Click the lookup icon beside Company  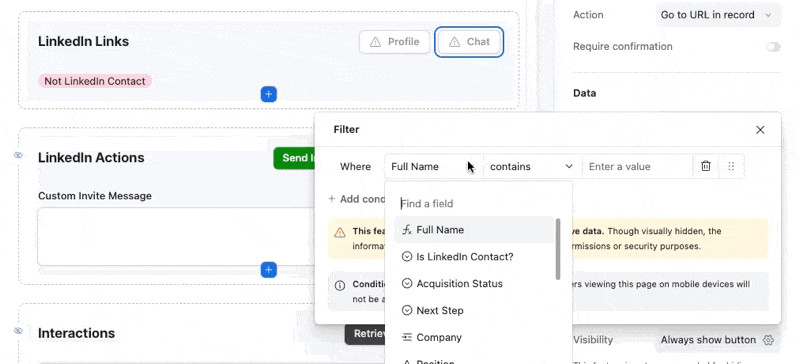(x=407, y=337)
